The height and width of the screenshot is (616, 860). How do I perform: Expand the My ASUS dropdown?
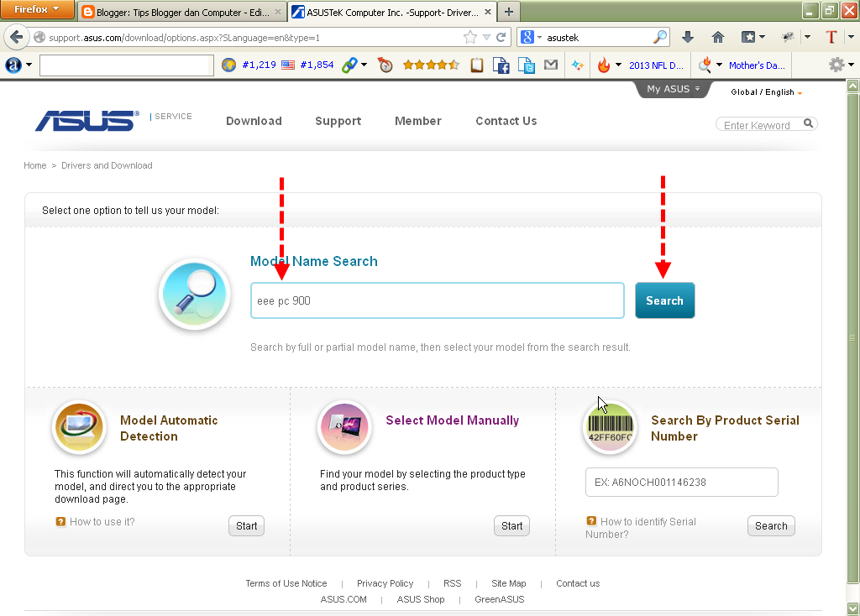[x=673, y=89]
